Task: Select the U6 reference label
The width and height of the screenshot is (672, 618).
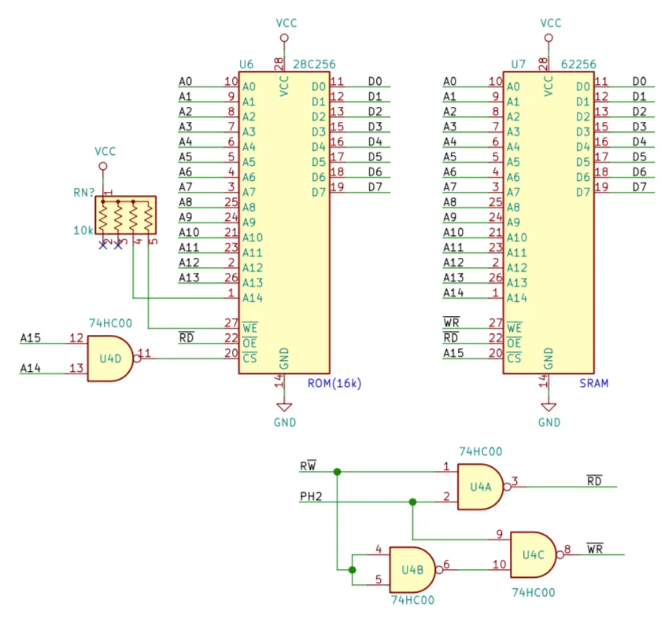Action: click(246, 64)
